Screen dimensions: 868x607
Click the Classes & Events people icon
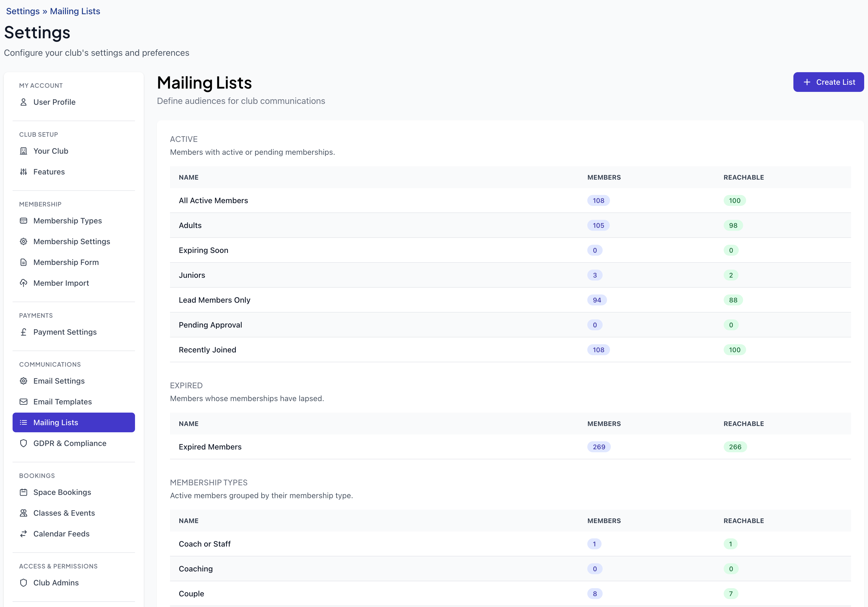point(24,513)
